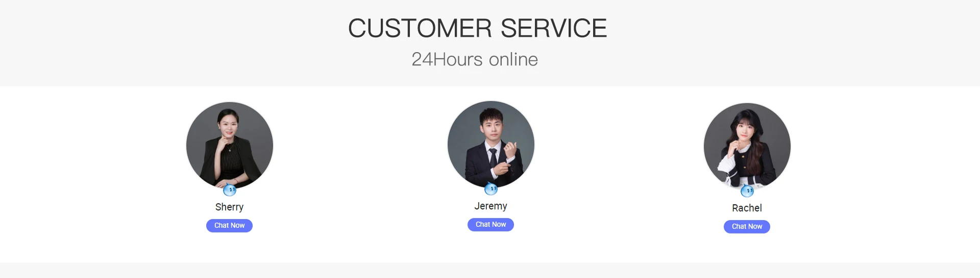Click the word SERVICE in the heading
The width and height of the screenshot is (980, 278).
pos(554,28)
